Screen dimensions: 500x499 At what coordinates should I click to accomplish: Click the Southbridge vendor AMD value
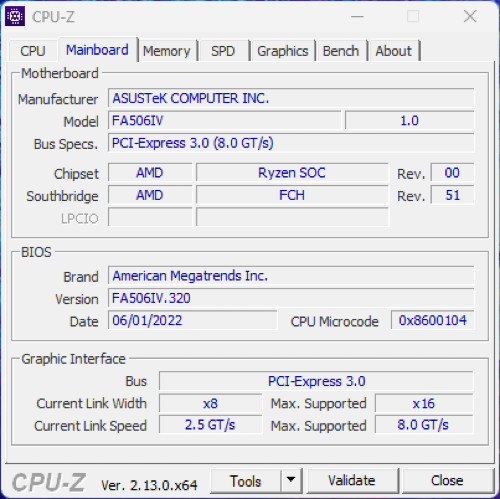point(150,195)
